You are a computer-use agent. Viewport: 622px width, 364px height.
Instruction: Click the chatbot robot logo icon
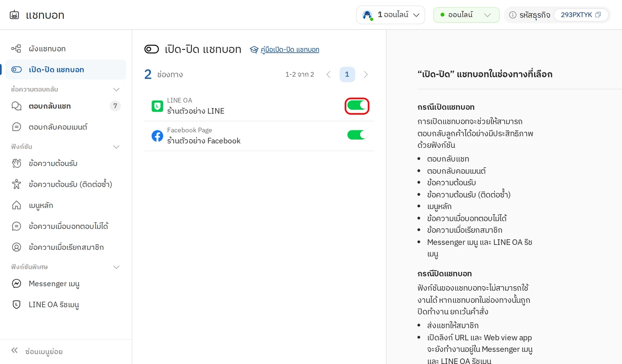tap(14, 15)
